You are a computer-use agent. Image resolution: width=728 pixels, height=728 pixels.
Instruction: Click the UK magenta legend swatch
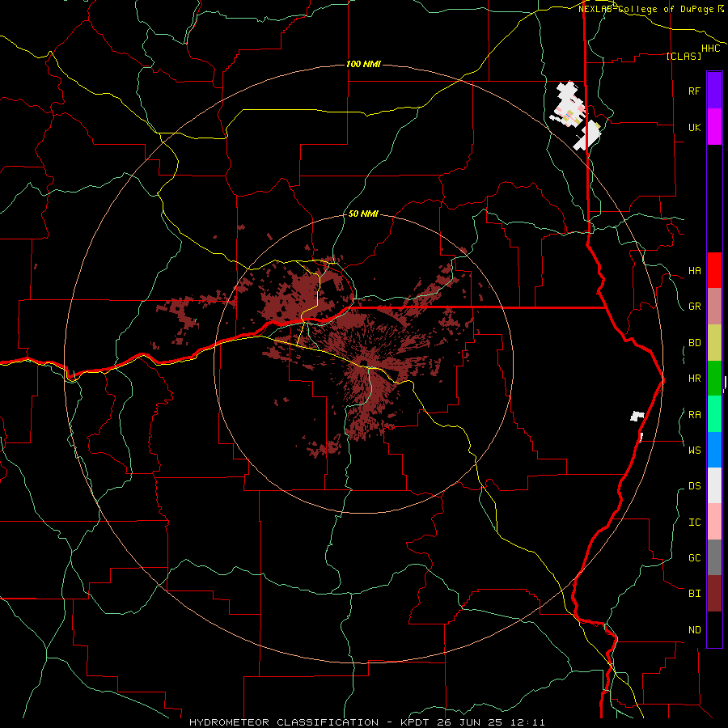(714, 127)
